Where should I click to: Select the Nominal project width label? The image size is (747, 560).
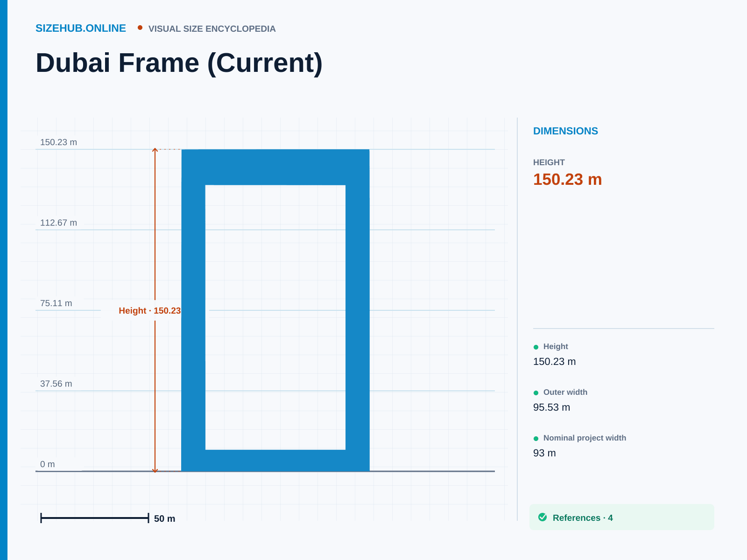point(585,438)
